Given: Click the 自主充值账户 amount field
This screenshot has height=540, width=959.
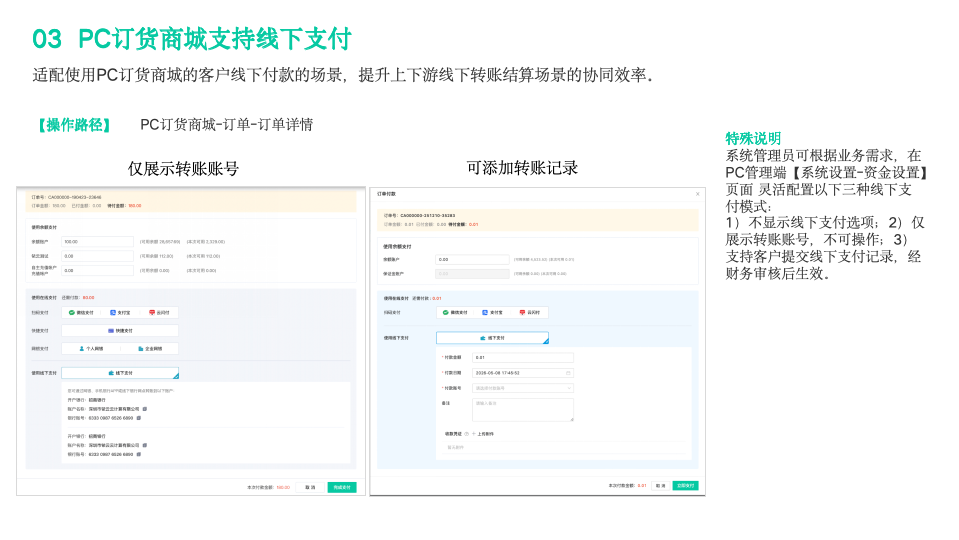Looking at the screenshot, I should tap(97, 270).
